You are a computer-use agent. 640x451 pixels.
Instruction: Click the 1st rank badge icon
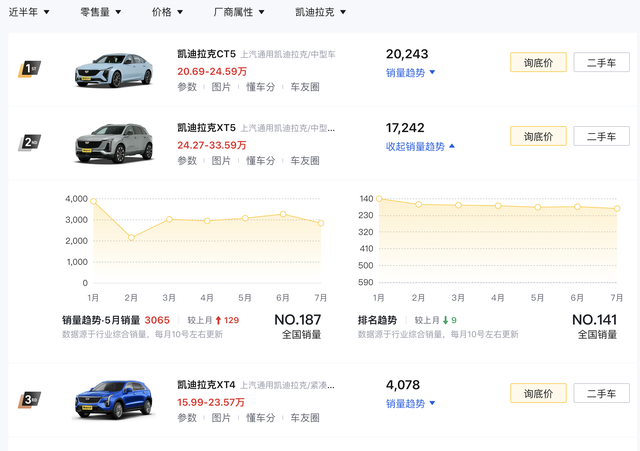29,69
